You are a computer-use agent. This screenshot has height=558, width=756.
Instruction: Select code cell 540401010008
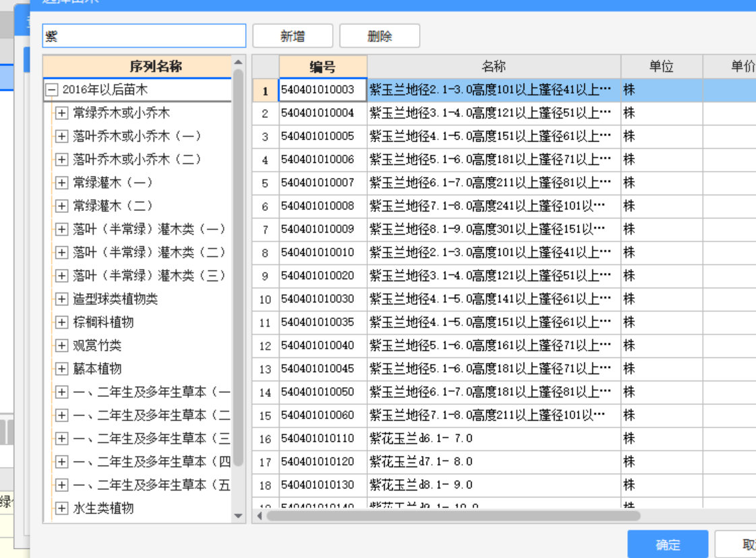pyautogui.click(x=323, y=206)
